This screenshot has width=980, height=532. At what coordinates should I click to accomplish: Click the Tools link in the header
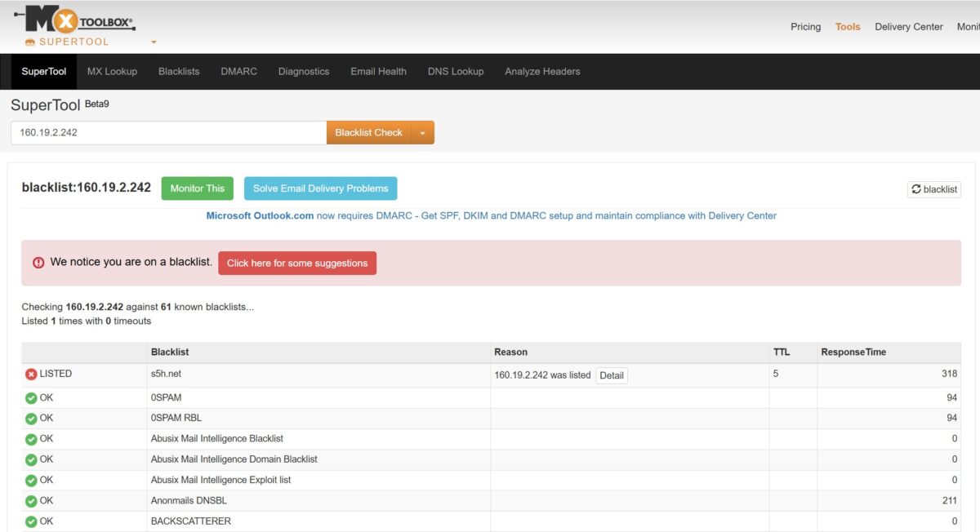coord(848,27)
